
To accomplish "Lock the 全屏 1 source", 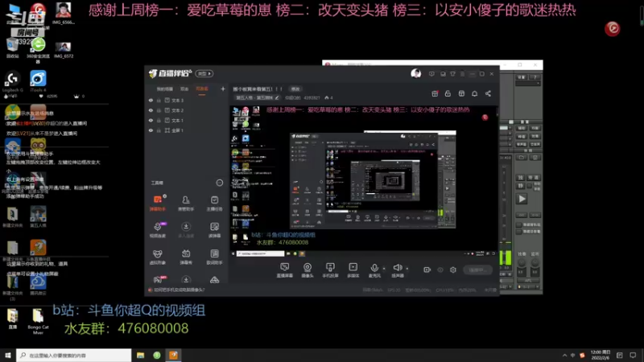I will [x=159, y=130].
